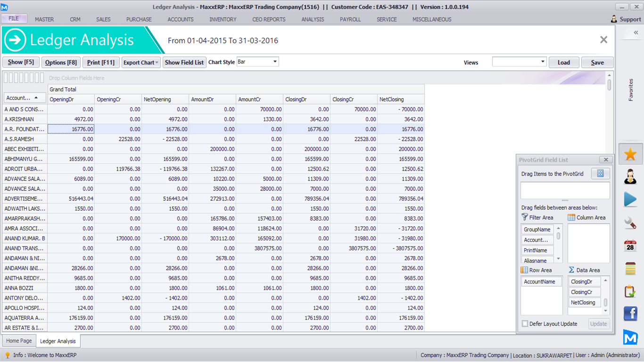Open the Facebook icon in sidebar
644x362 pixels.
tap(630, 314)
